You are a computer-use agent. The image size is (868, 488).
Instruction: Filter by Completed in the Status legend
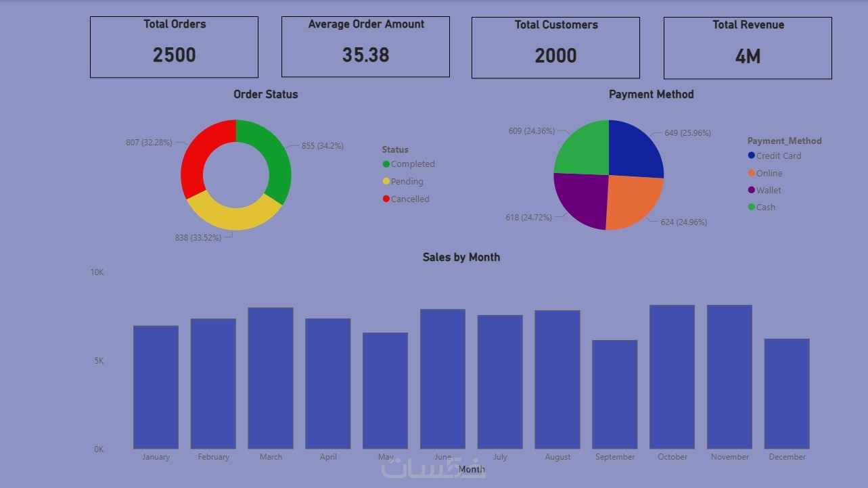pos(409,164)
